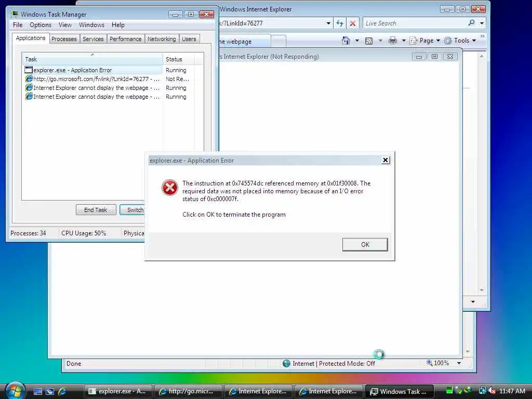Switch to the Processes tab
This screenshot has height=399, width=532.
[x=64, y=39]
